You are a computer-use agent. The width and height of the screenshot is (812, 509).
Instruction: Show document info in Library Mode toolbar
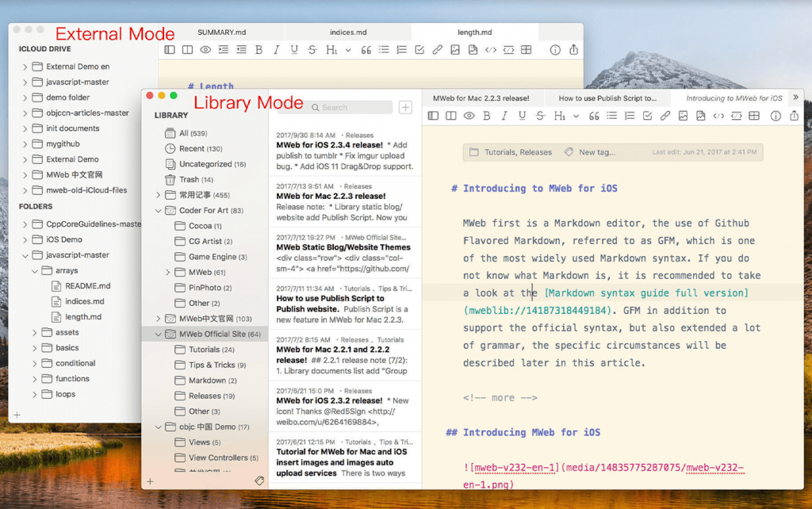(x=776, y=116)
